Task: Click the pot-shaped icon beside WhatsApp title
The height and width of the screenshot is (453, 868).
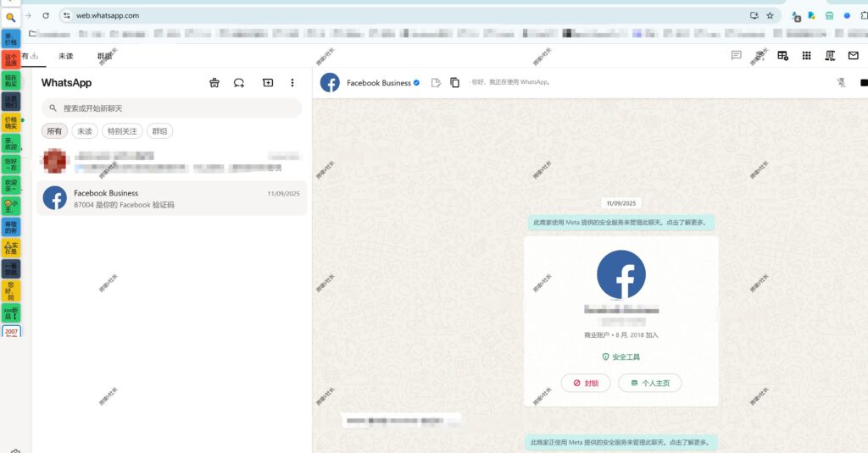Action: point(214,83)
